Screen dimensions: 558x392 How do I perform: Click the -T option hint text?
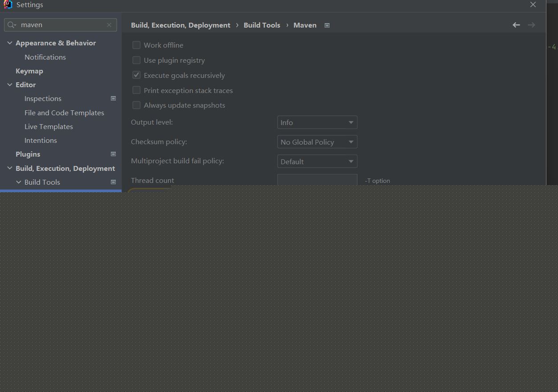[378, 181]
